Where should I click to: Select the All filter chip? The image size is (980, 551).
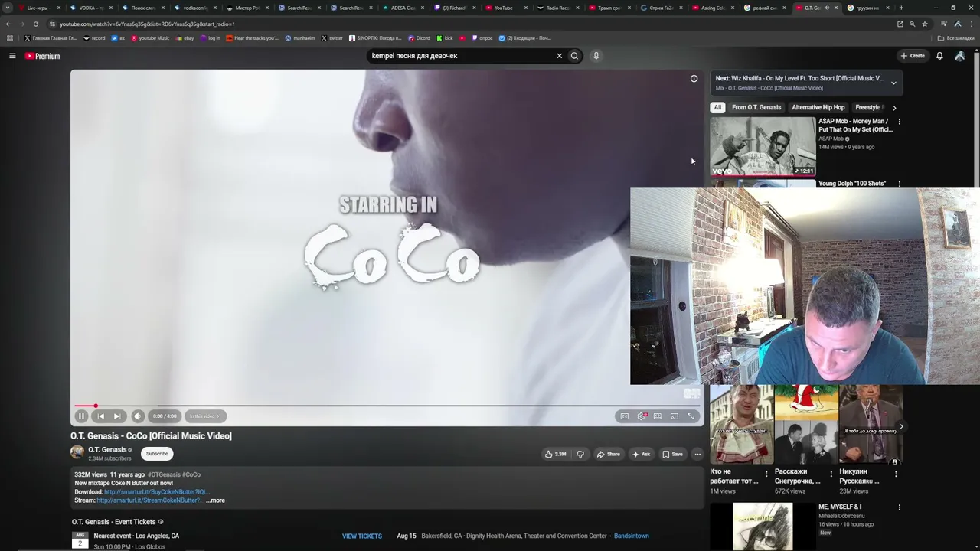tap(717, 107)
